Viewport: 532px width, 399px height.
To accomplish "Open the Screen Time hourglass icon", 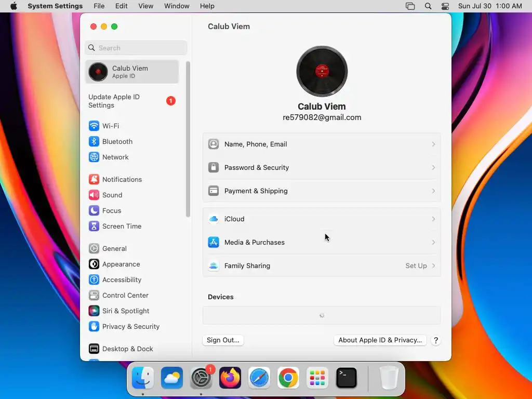I will pyautogui.click(x=94, y=227).
